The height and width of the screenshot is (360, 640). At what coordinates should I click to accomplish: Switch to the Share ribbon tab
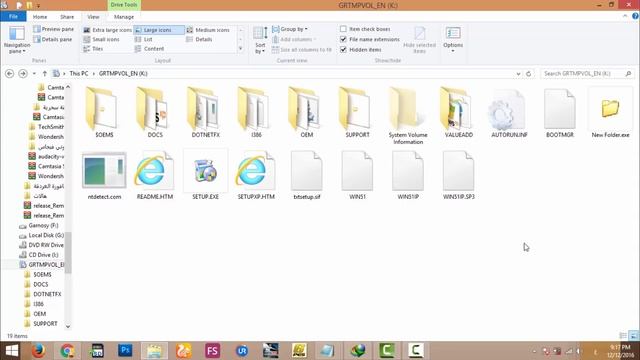(x=67, y=17)
